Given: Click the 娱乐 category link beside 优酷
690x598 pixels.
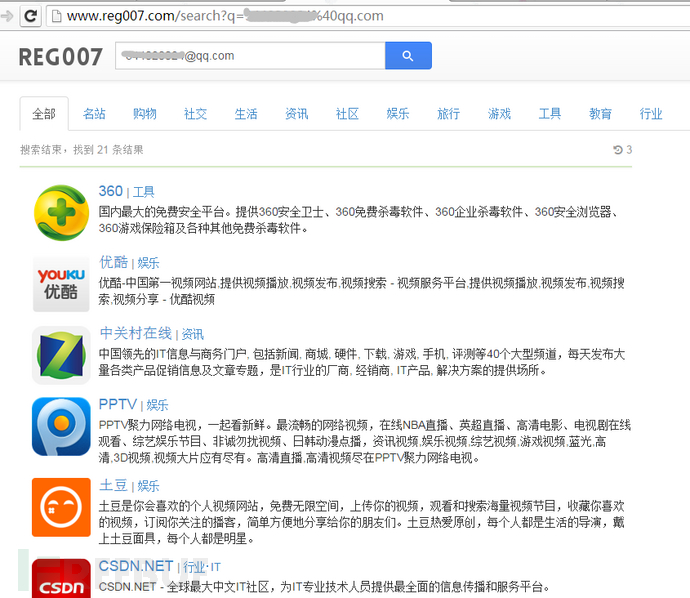Looking at the screenshot, I should pos(148,263).
